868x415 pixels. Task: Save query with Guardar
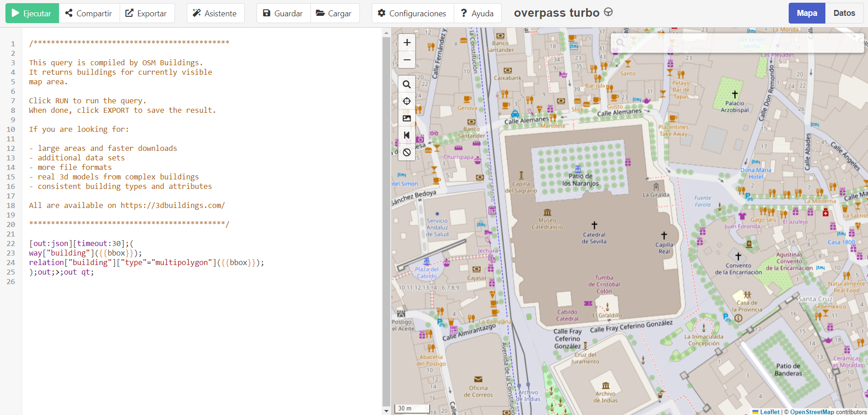283,13
